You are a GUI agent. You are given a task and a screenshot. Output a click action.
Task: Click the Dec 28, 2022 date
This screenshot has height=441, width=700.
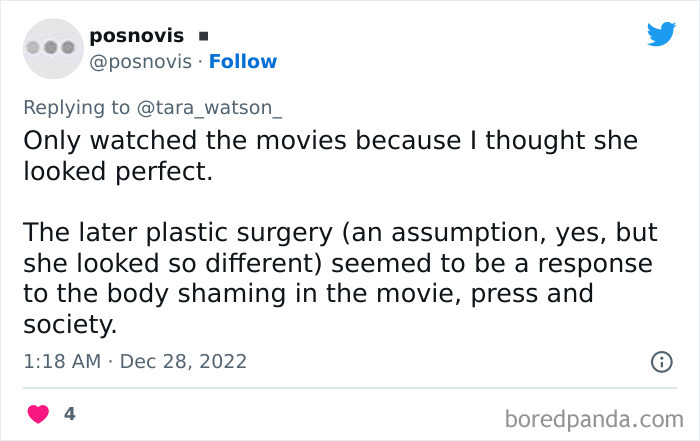point(183,361)
